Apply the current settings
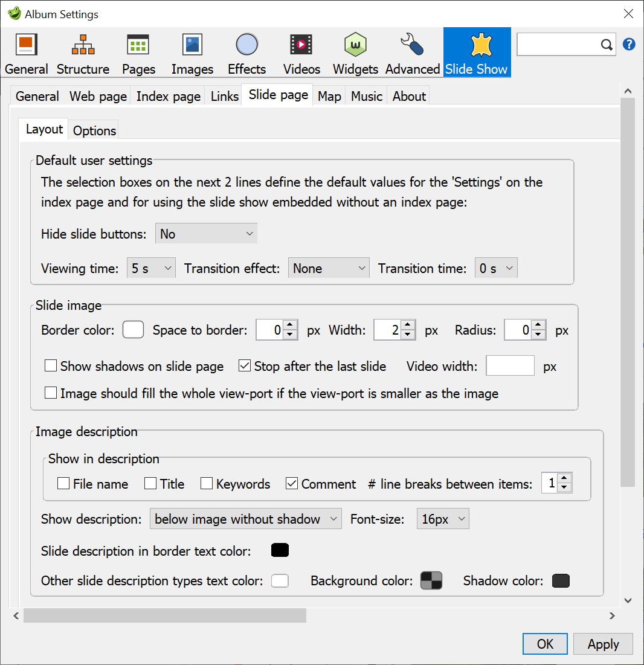The width and height of the screenshot is (644, 665). tap(602, 643)
